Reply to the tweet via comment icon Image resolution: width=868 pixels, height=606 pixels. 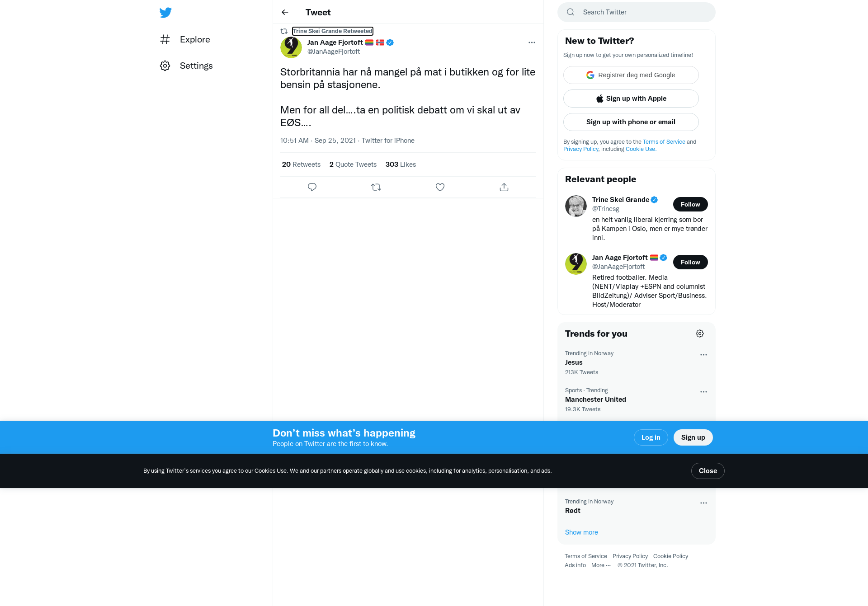pyautogui.click(x=312, y=187)
